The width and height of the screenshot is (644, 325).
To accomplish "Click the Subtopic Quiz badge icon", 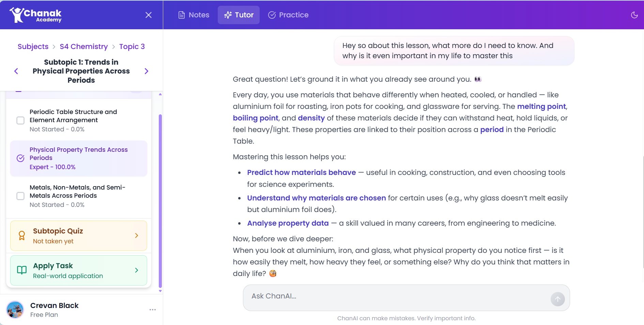I will (x=22, y=235).
